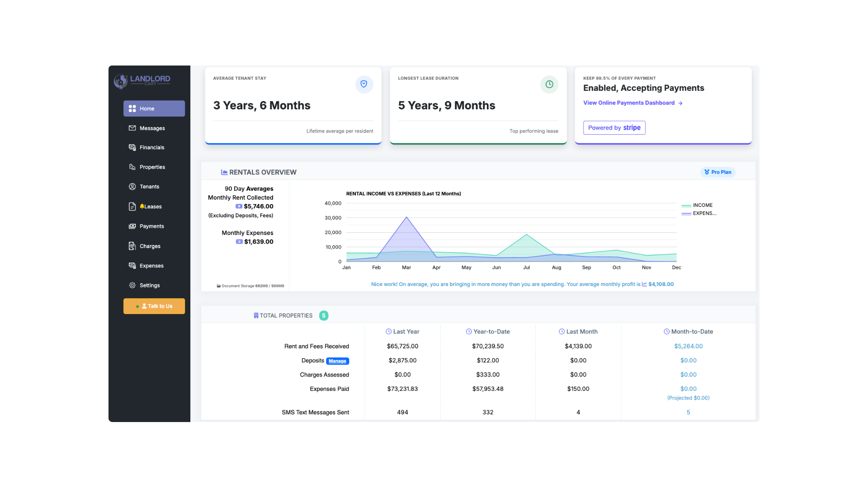Screen dimensions: 868x488
Task: Open Settings via the gear icon
Action: click(132, 285)
